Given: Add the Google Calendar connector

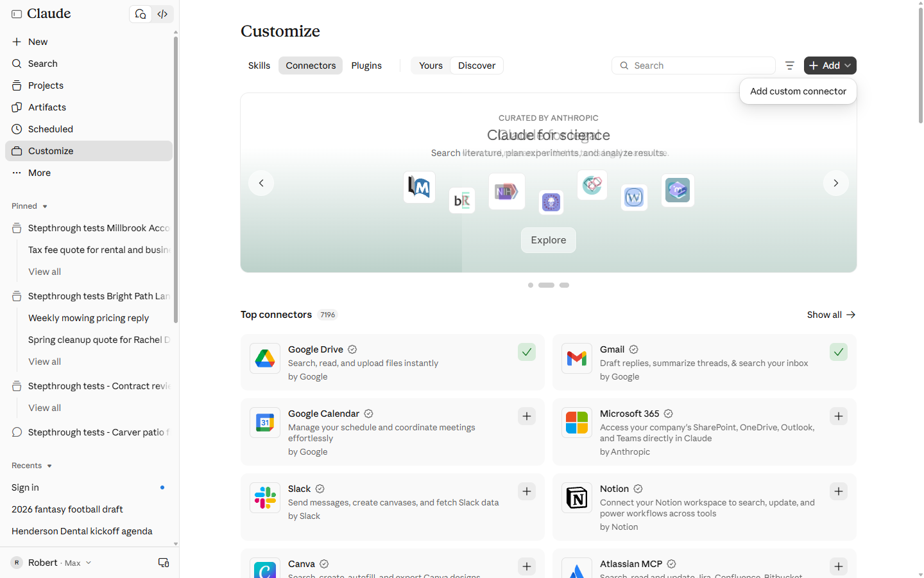Looking at the screenshot, I should tap(527, 416).
